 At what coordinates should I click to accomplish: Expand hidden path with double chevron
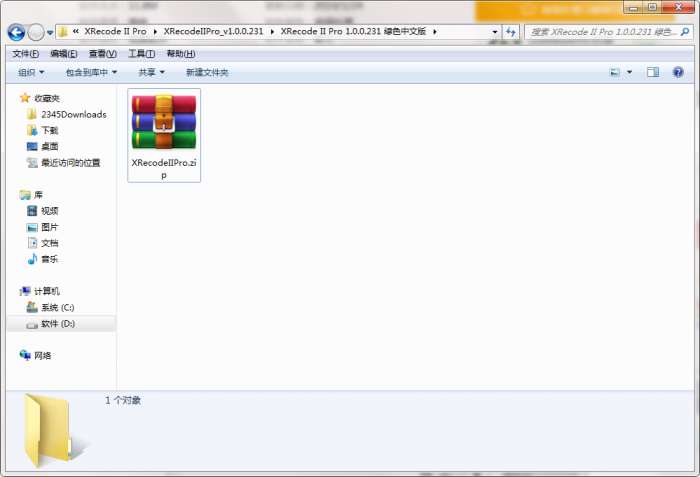[x=75, y=32]
